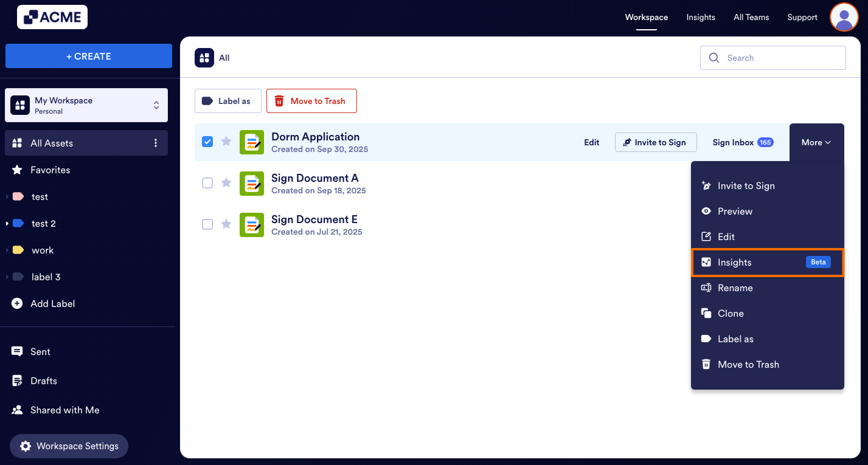
Task: Expand the work label in the sidebar
Action: point(7,250)
